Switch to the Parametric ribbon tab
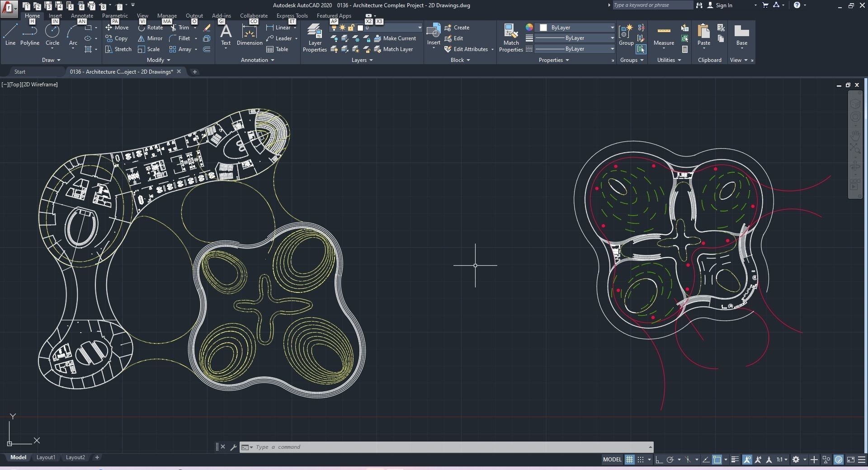868x470 pixels. (115, 16)
